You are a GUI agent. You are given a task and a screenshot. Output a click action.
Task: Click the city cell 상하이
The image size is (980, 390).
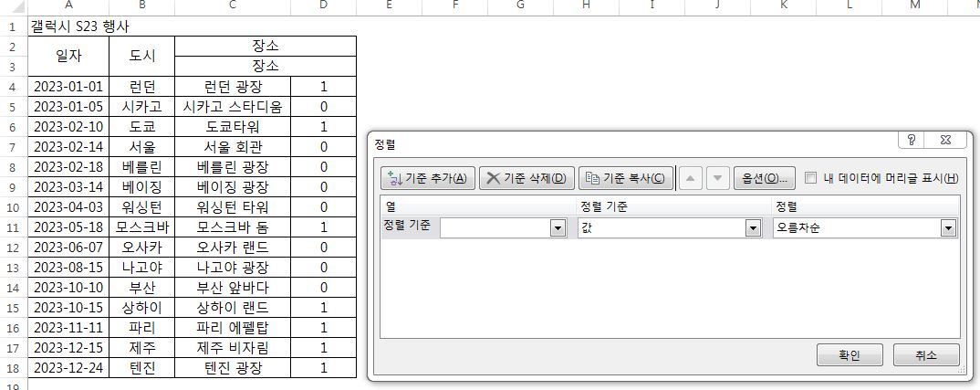point(141,308)
